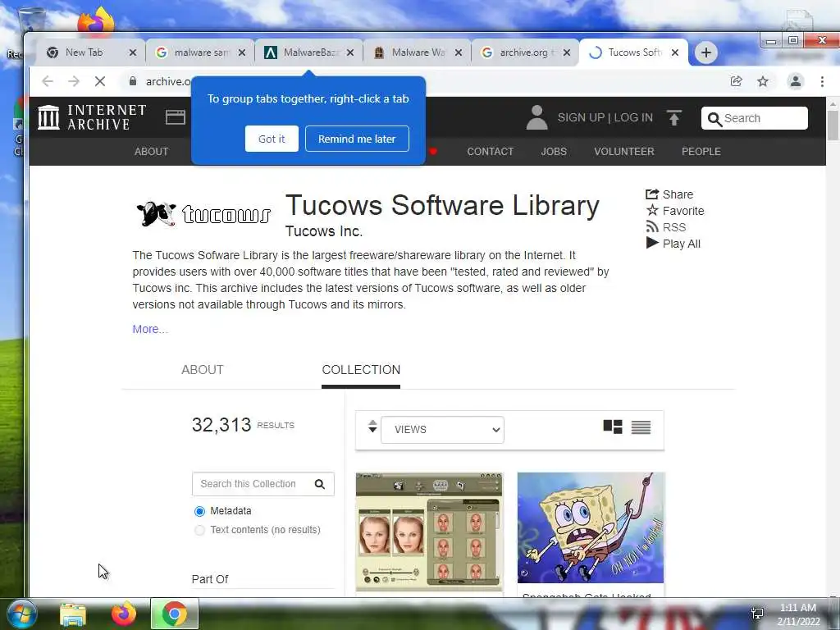Screen dimensions: 840x630
Task: Click the Share icon link
Action: [x=669, y=194]
